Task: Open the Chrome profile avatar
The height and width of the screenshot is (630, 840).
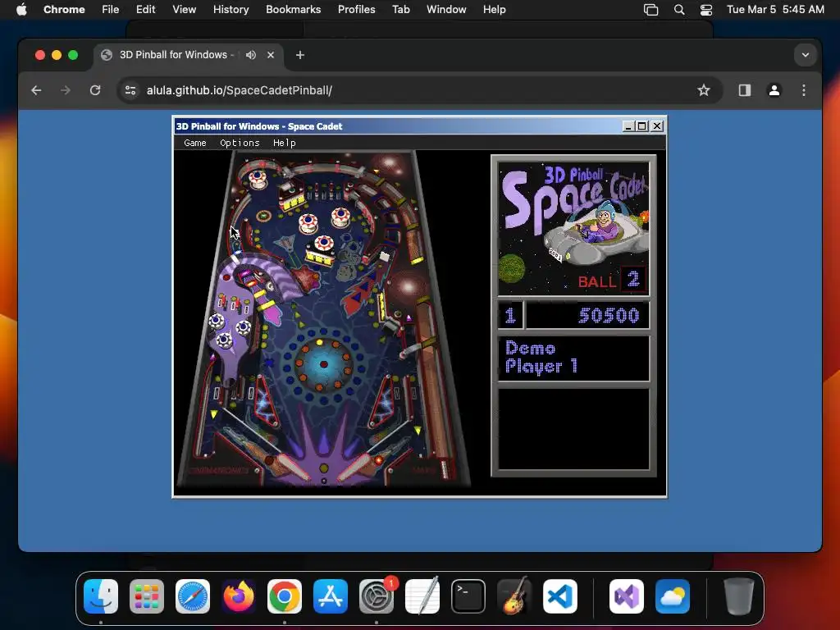Action: pos(774,90)
